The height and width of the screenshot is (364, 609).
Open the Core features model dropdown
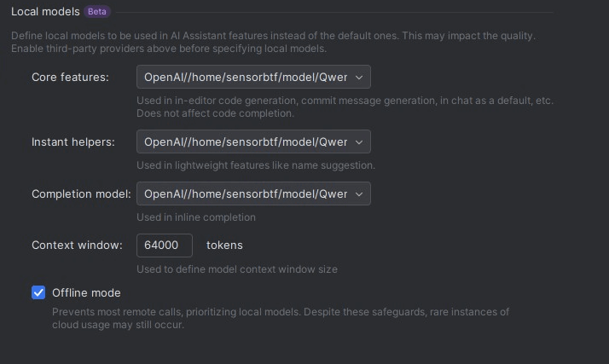click(x=246, y=77)
